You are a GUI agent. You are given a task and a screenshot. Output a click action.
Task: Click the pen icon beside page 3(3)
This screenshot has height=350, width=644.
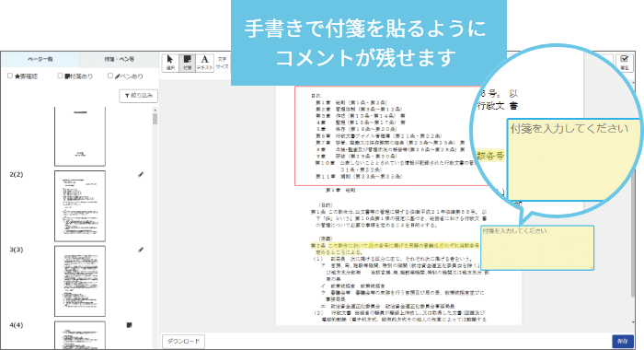[x=141, y=250]
